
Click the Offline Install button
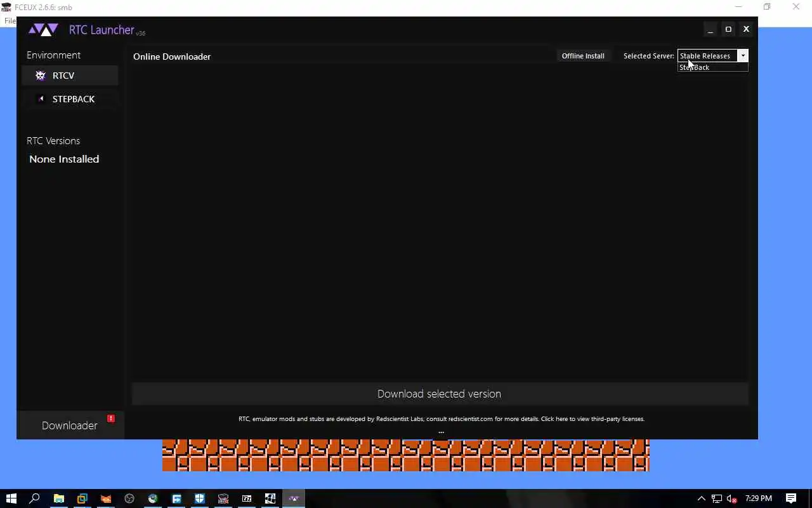click(x=583, y=56)
